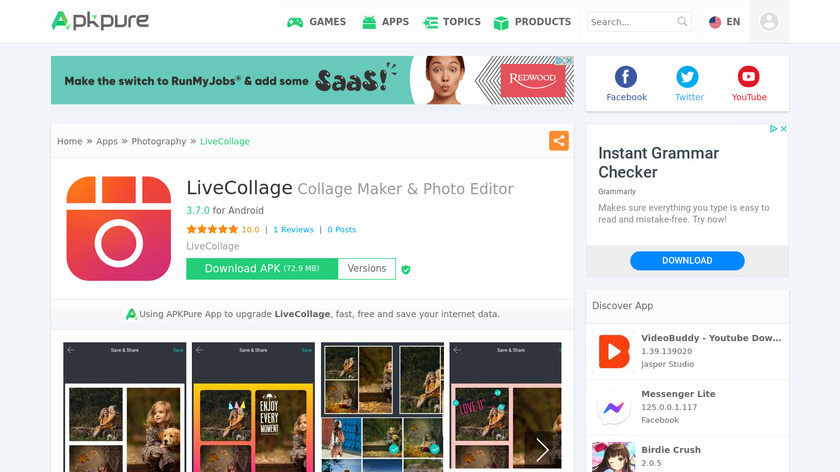Viewport: 840px width, 472px height.
Task: Open the Enjoy Every Moment screenshot
Action: (x=253, y=407)
